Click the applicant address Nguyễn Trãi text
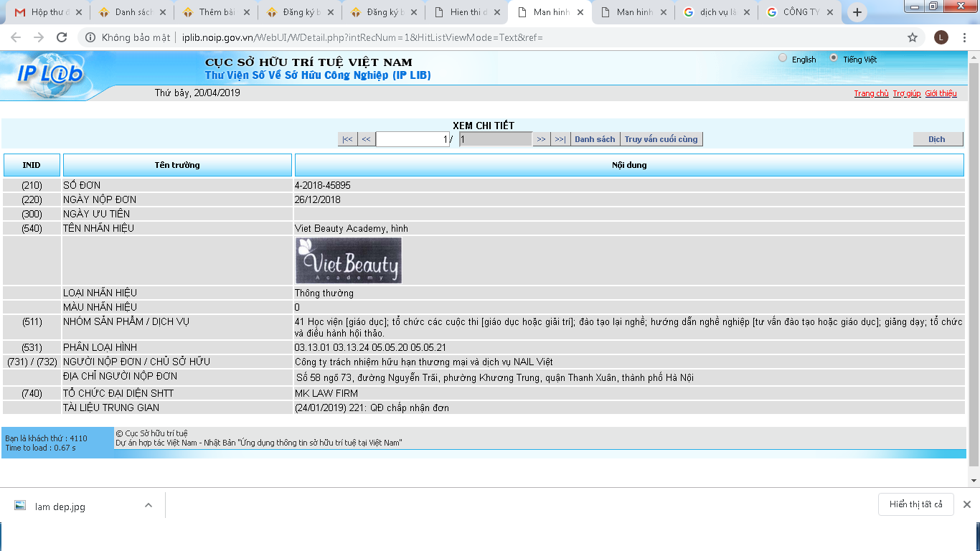980x551 pixels. click(x=495, y=377)
